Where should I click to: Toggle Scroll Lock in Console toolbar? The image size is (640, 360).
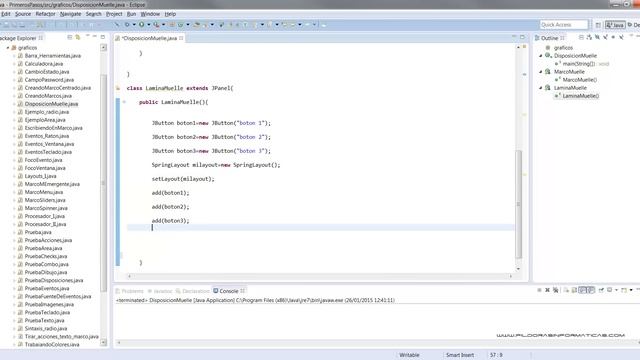tap(574, 290)
